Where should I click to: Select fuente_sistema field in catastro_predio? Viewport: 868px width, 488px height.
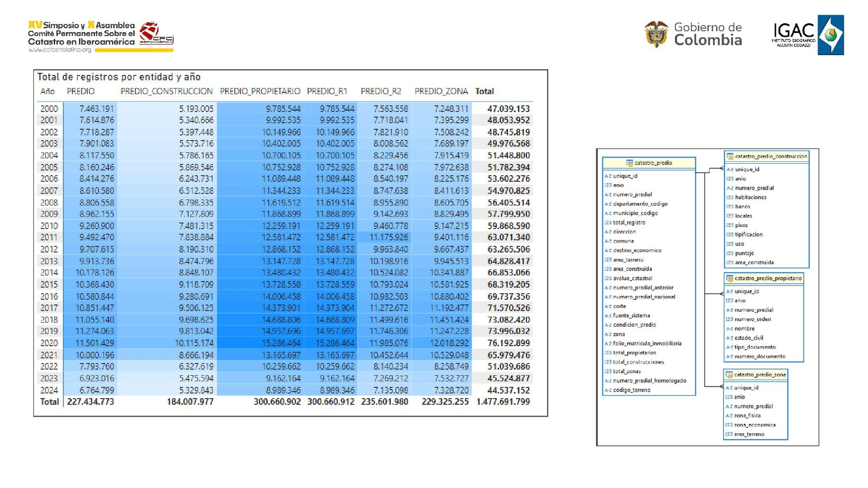coord(631,315)
